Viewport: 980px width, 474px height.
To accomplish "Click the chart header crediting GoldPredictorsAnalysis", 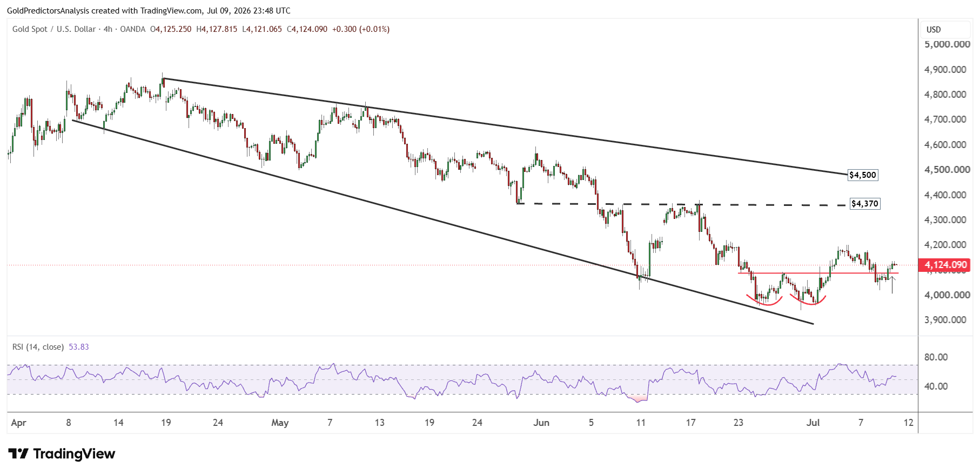I will point(149,11).
